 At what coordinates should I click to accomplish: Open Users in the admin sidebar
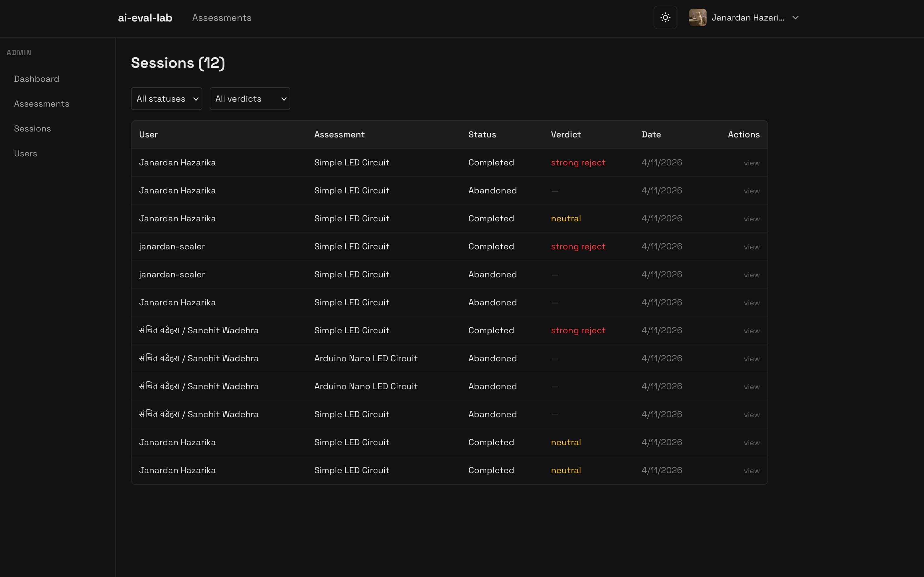[x=26, y=153]
